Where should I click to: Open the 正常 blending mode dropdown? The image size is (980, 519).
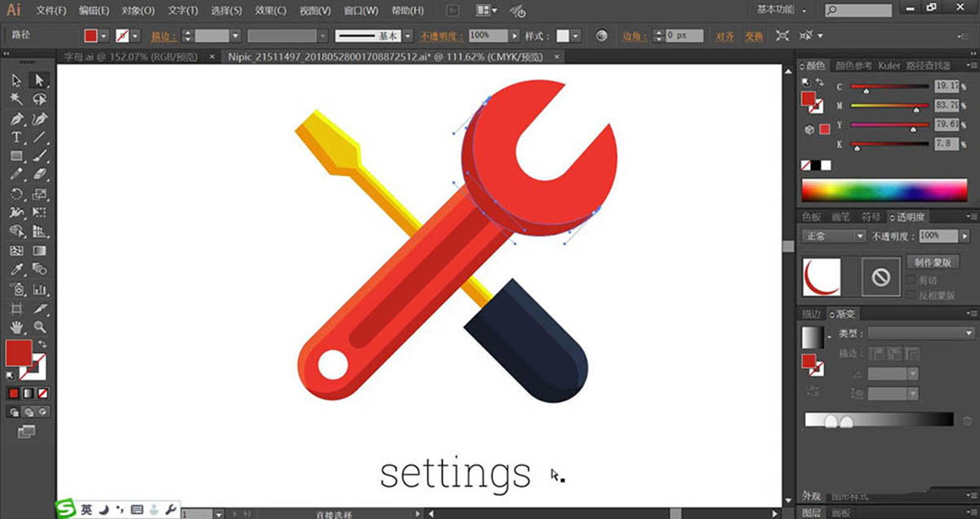[834, 235]
